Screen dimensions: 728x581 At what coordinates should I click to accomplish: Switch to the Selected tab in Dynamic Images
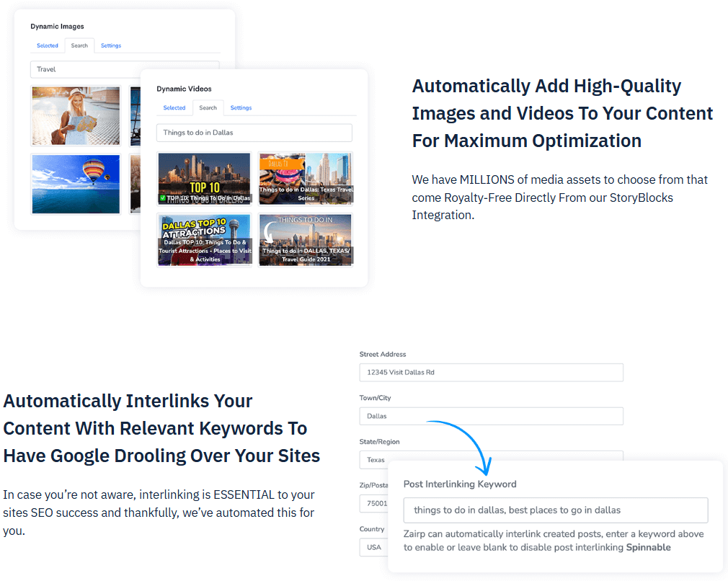48,45
